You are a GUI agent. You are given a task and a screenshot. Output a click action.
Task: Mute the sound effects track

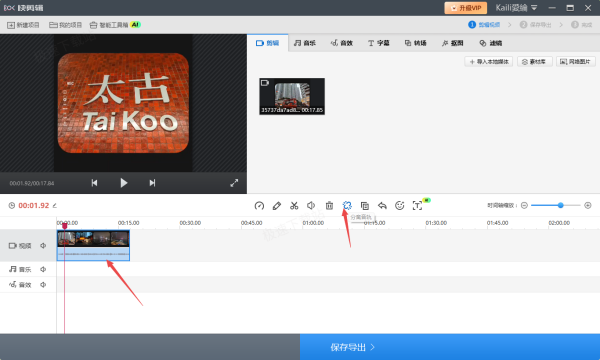pos(43,285)
